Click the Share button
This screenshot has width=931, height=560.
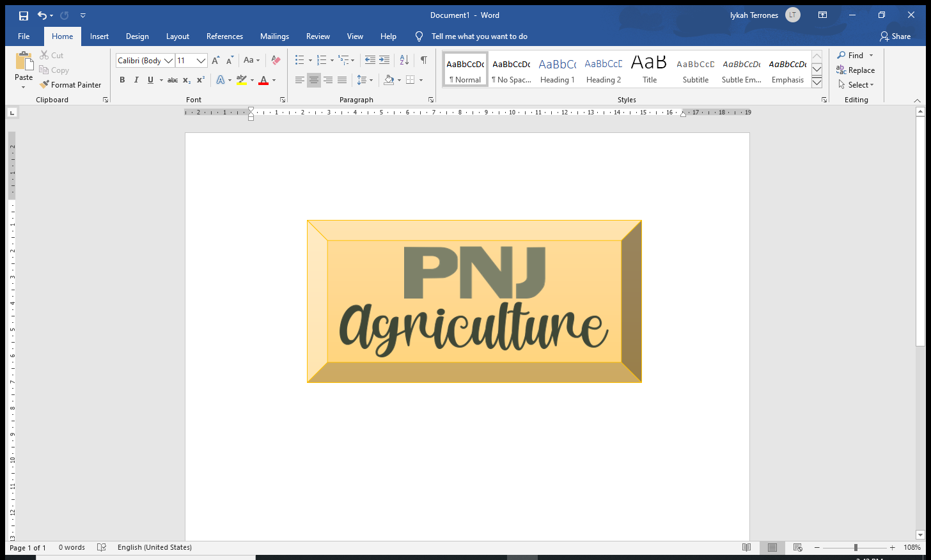[895, 36]
